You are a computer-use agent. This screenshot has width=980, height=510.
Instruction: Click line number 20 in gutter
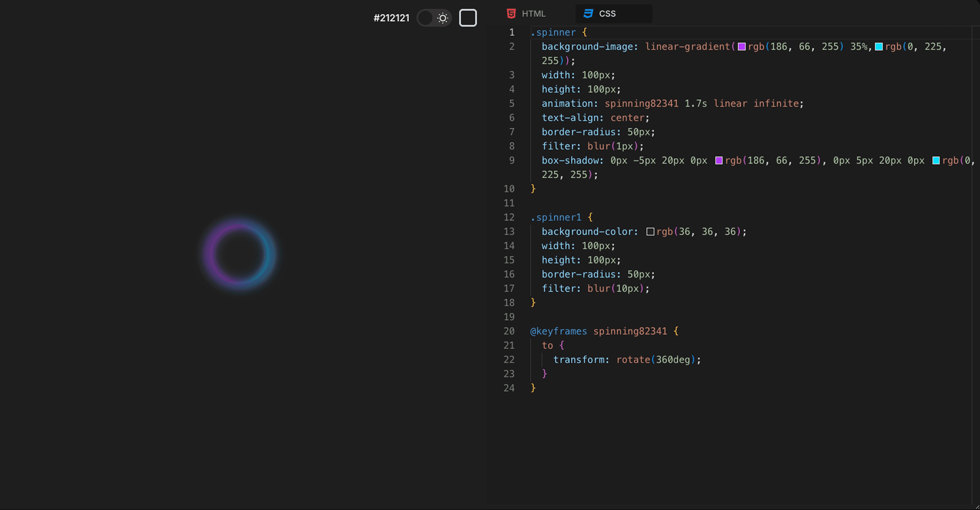click(509, 331)
